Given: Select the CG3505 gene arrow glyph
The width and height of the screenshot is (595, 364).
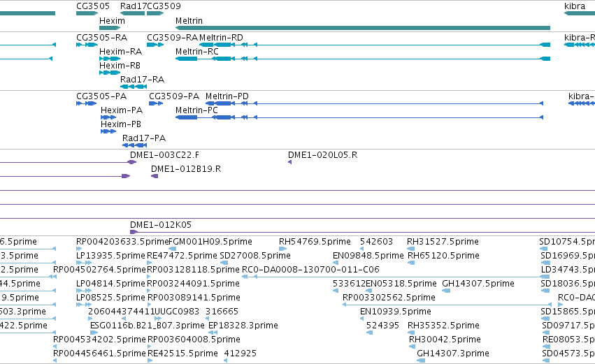Looking at the screenshot, I should pos(87,13).
